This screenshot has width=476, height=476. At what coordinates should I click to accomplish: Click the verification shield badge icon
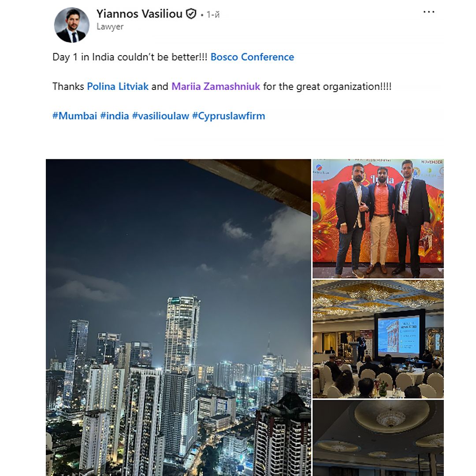tap(191, 14)
